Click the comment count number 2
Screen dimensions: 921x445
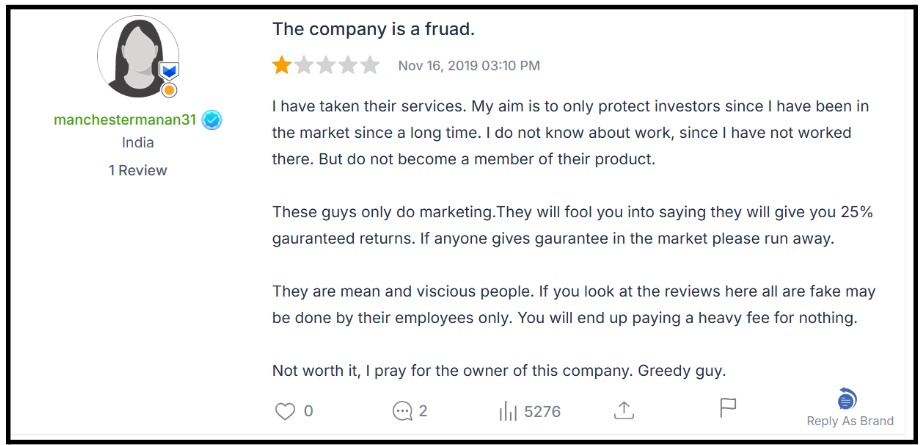pyautogui.click(x=423, y=411)
